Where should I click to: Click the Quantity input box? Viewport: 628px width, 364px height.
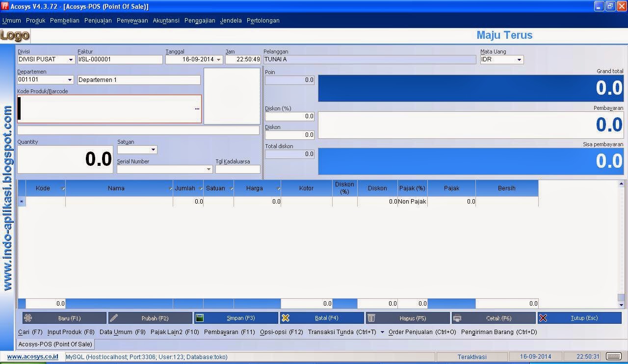pos(65,159)
